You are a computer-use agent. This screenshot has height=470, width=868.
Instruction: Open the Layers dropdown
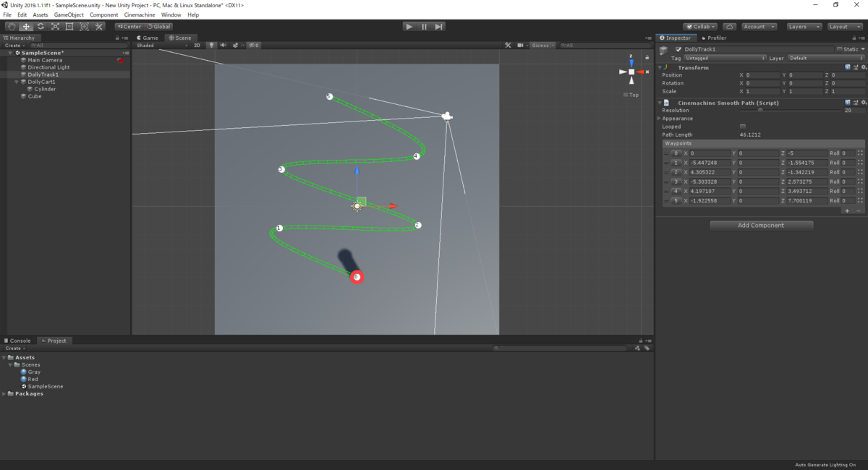click(804, 27)
